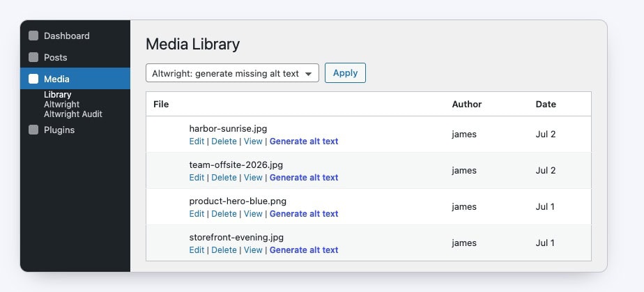The image size is (644, 292).
Task: Edit team-offsite-2026.jpg
Action: (x=197, y=178)
